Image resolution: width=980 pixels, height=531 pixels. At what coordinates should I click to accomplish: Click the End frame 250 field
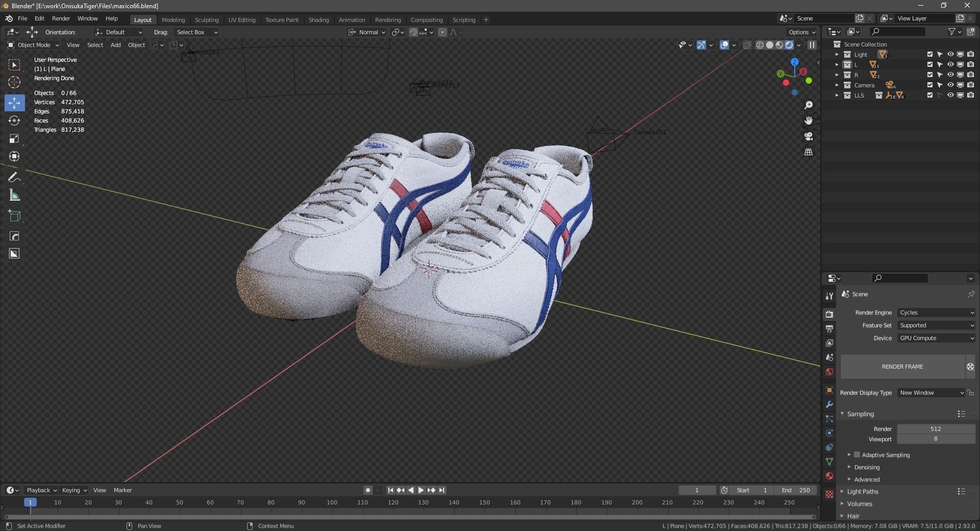(796, 490)
